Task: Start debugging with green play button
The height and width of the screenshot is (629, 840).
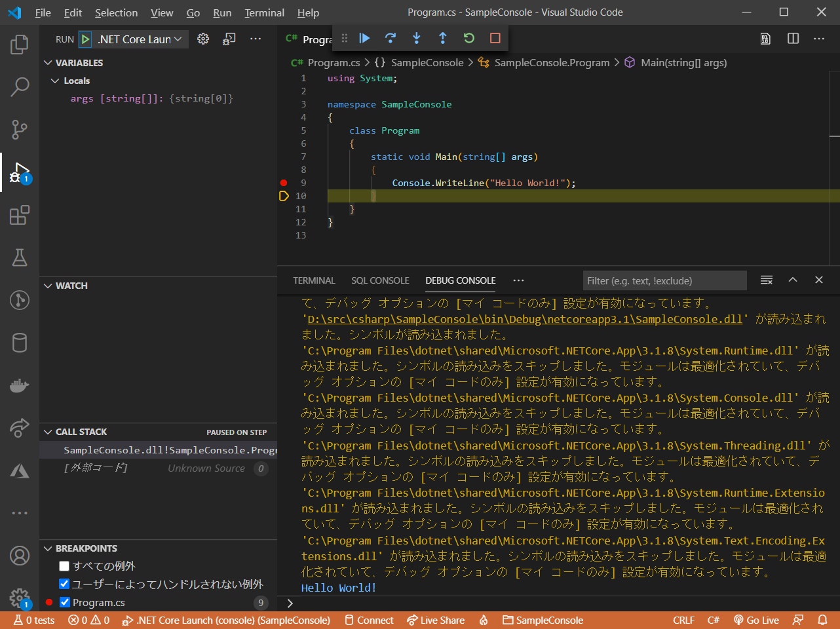Action: point(85,39)
